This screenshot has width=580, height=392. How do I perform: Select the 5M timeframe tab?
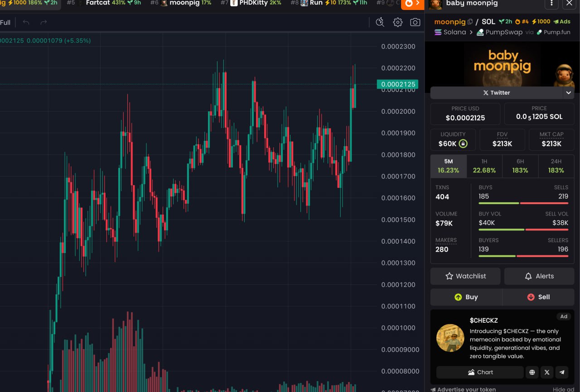[x=448, y=166]
